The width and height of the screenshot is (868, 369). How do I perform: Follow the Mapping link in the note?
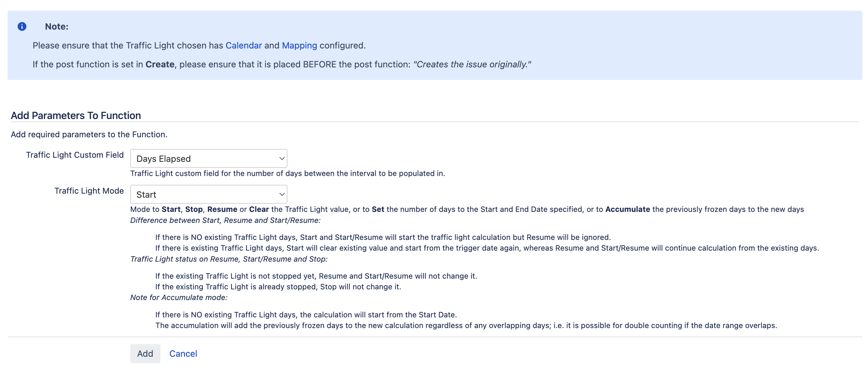tap(299, 46)
